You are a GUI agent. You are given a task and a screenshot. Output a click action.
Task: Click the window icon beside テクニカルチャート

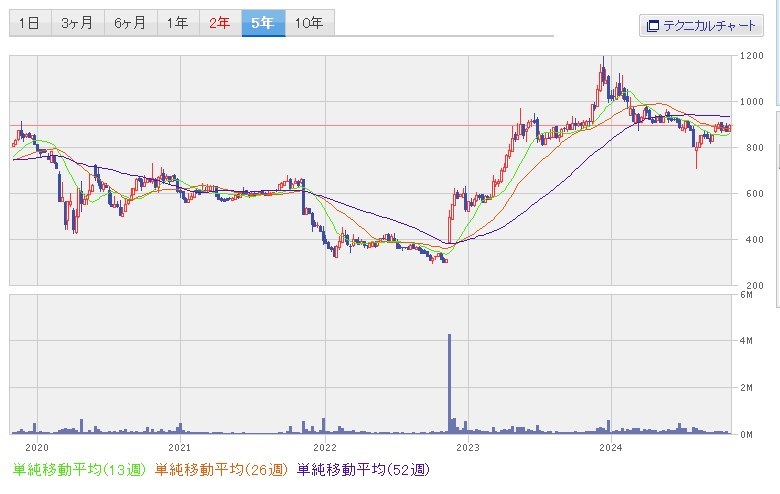pos(653,26)
